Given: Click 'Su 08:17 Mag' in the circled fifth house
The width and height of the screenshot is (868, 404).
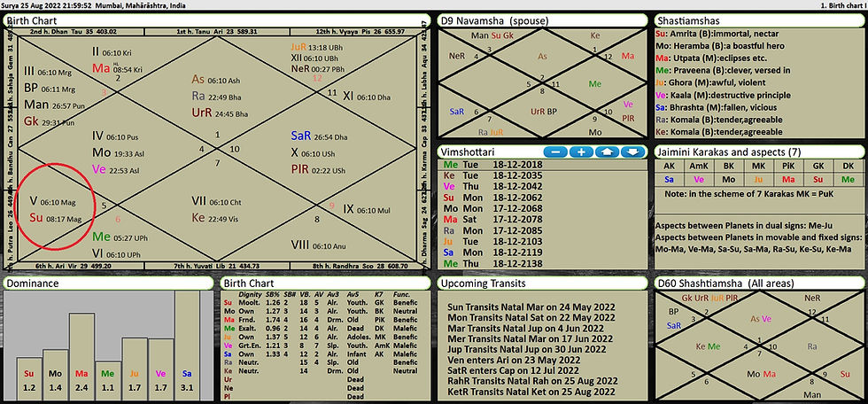Looking at the screenshot, I should 55,217.
